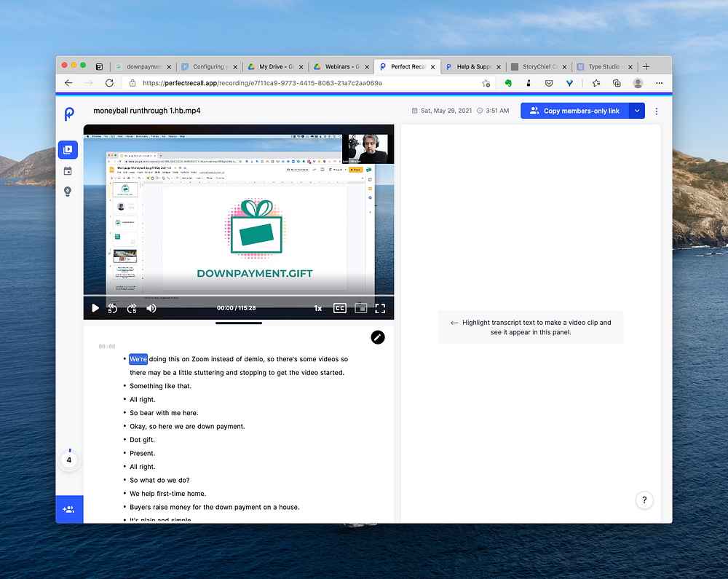728x579 pixels.
Task: Click the resize handle below video
Action: (x=239, y=323)
